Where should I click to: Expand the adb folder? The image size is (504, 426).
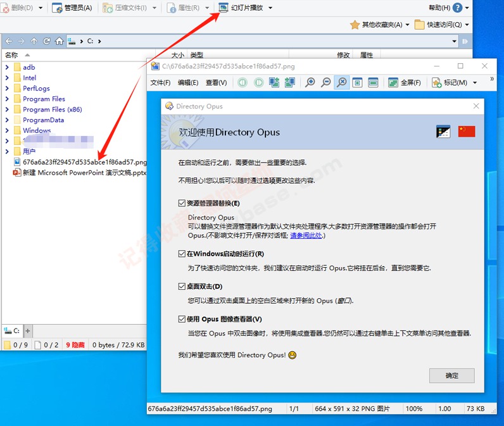coord(7,67)
